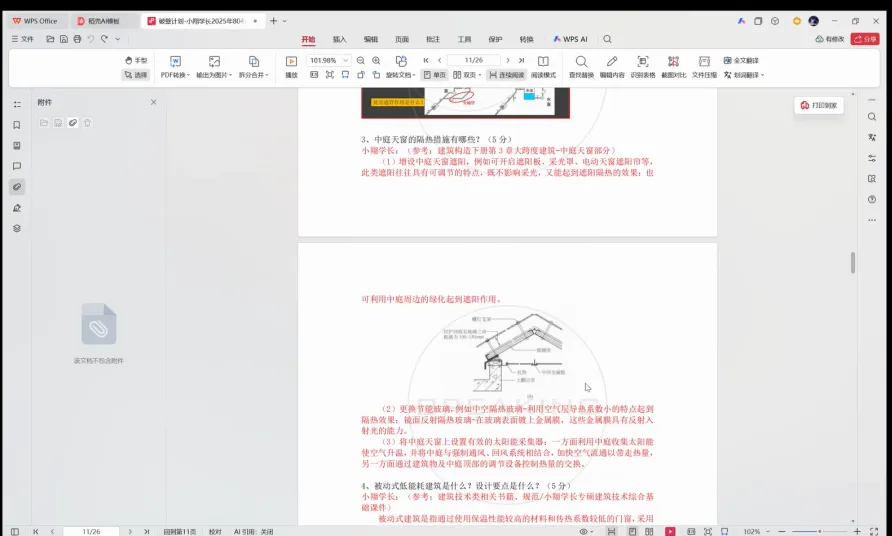Switch to the 编辑 ribbon tab

[x=371, y=39]
